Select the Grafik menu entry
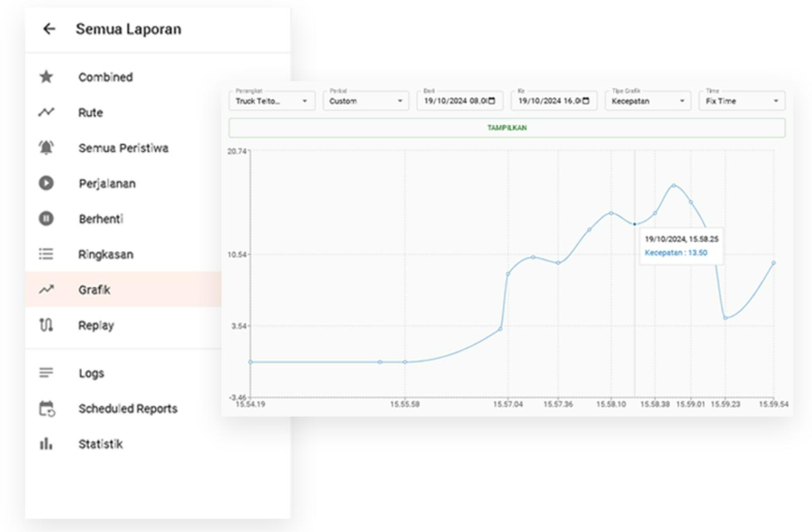This screenshot has width=812, height=532. [x=94, y=289]
